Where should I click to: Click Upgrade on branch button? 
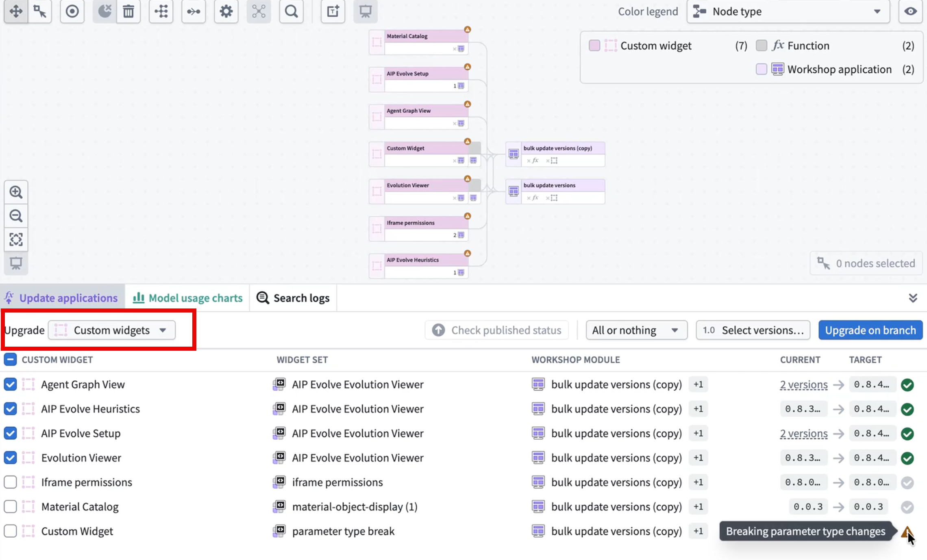870,330
